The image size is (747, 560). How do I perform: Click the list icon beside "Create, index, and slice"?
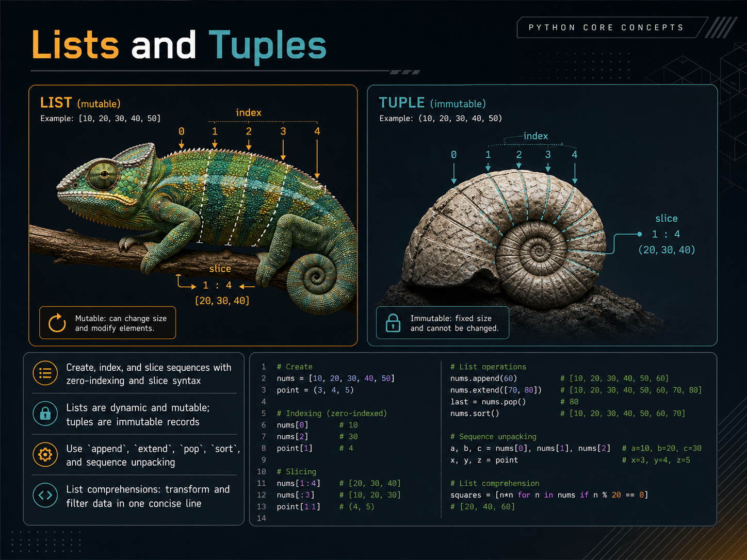(x=45, y=373)
